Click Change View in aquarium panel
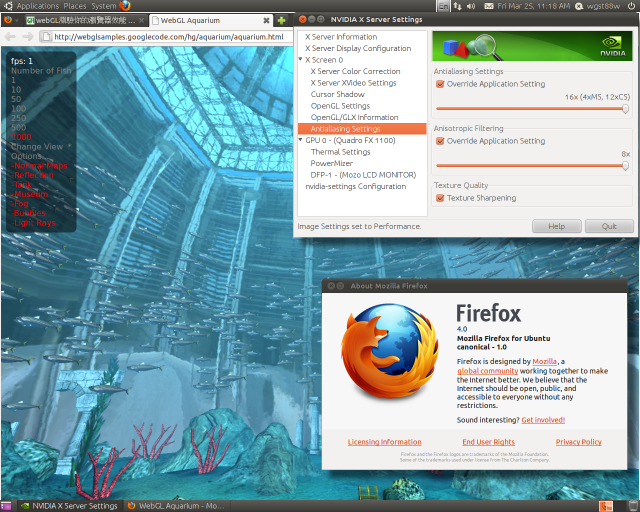Viewport: 640px width, 512px height. point(37,147)
